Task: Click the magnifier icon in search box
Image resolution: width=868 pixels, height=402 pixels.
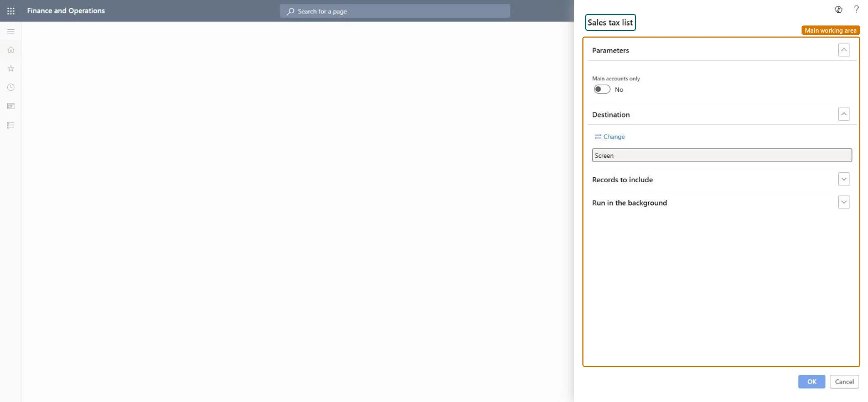Action: pyautogui.click(x=290, y=11)
